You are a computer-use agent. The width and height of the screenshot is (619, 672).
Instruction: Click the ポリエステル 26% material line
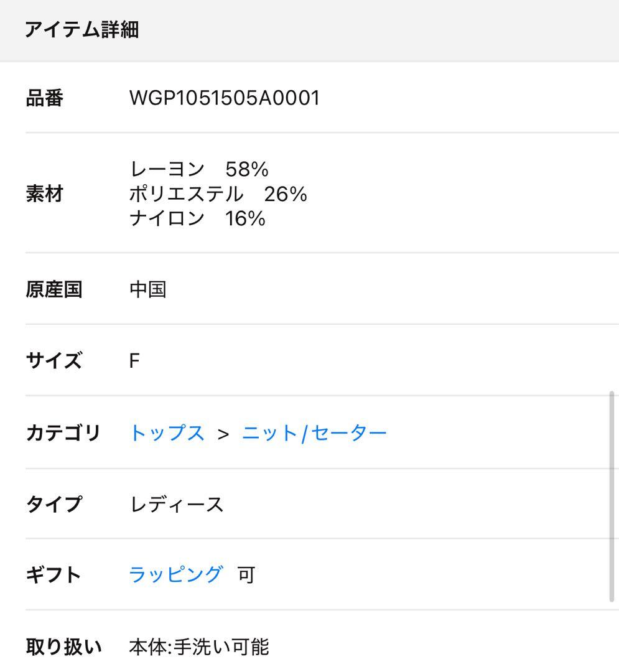tap(218, 194)
